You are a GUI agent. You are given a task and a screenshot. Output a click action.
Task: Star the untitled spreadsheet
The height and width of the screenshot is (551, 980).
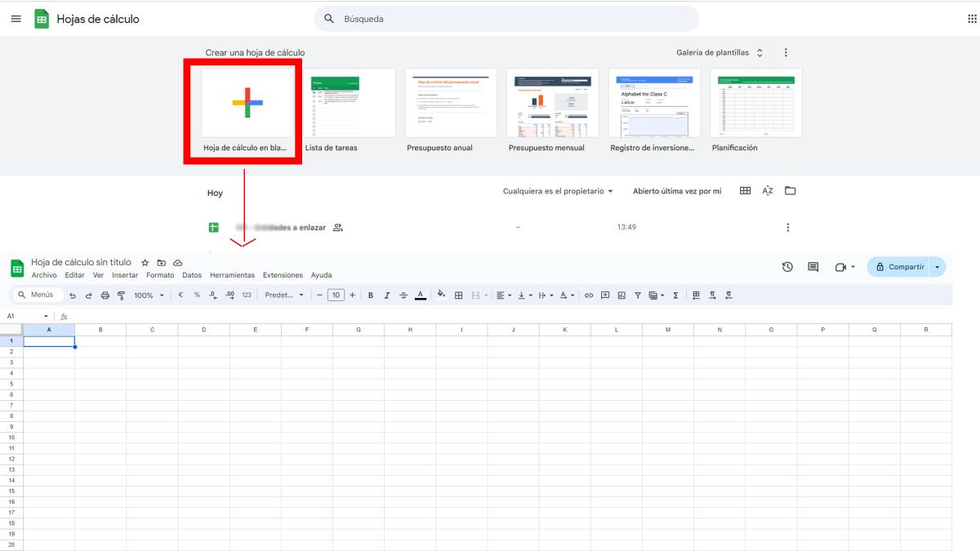145,262
